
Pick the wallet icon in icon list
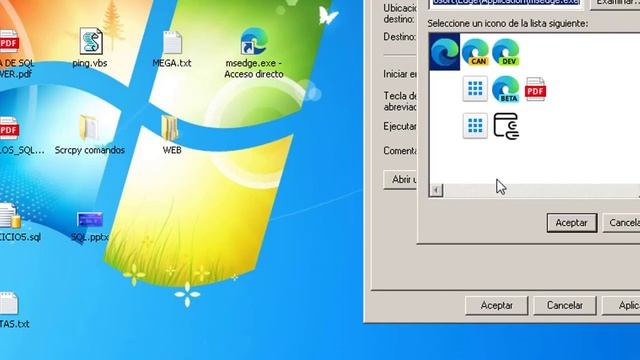(x=506, y=126)
